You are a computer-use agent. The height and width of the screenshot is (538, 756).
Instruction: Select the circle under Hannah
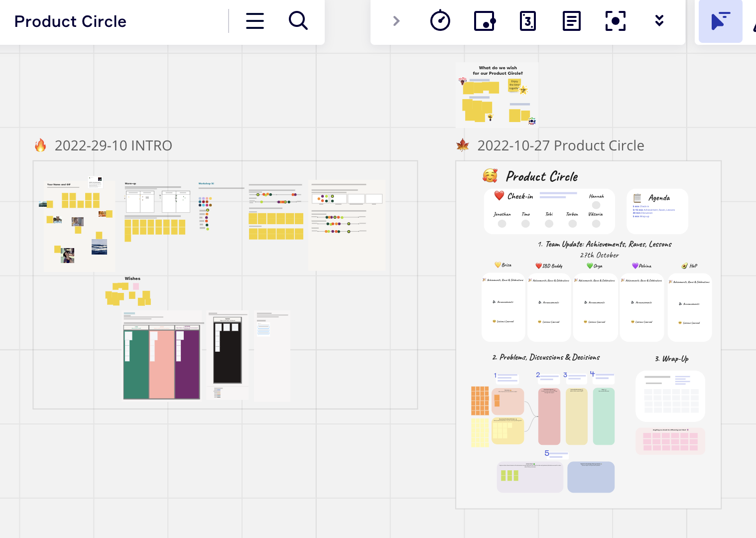[x=596, y=205]
